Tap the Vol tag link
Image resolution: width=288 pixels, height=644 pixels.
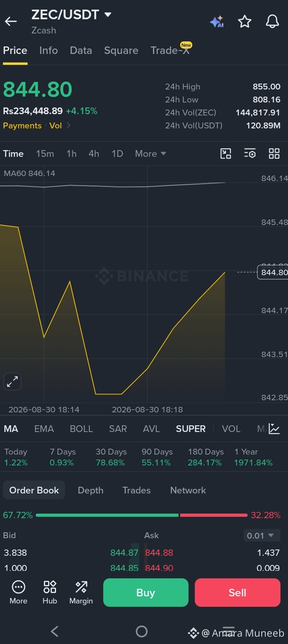click(56, 125)
